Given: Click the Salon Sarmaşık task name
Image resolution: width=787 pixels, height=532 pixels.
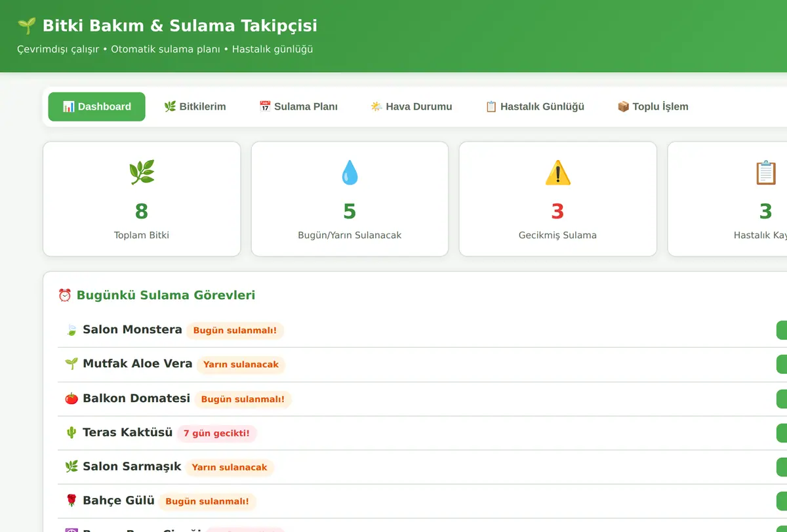Looking at the screenshot, I should [x=132, y=466].
